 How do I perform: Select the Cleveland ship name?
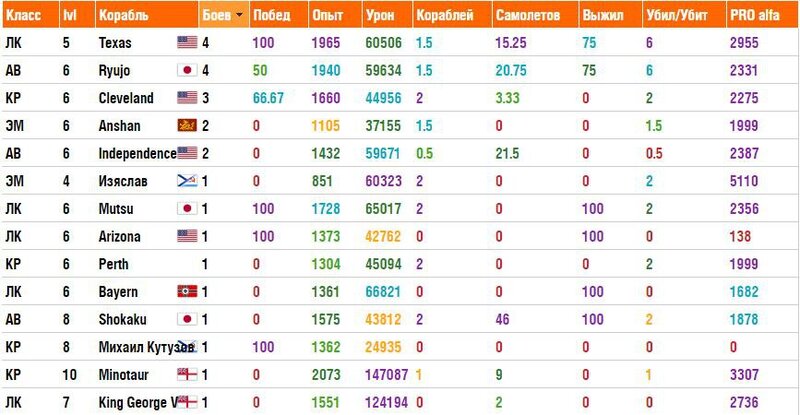[x=126, y=97]
